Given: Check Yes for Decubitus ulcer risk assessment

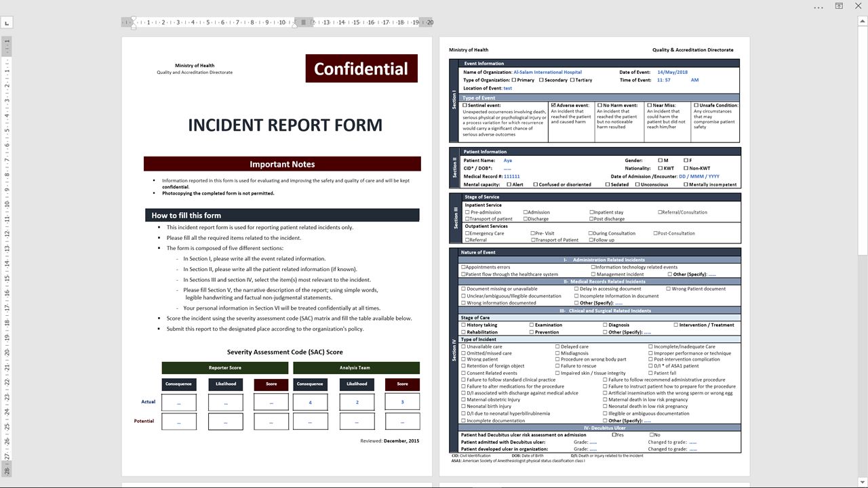Looking at the screenshot, I should point(614,434).
